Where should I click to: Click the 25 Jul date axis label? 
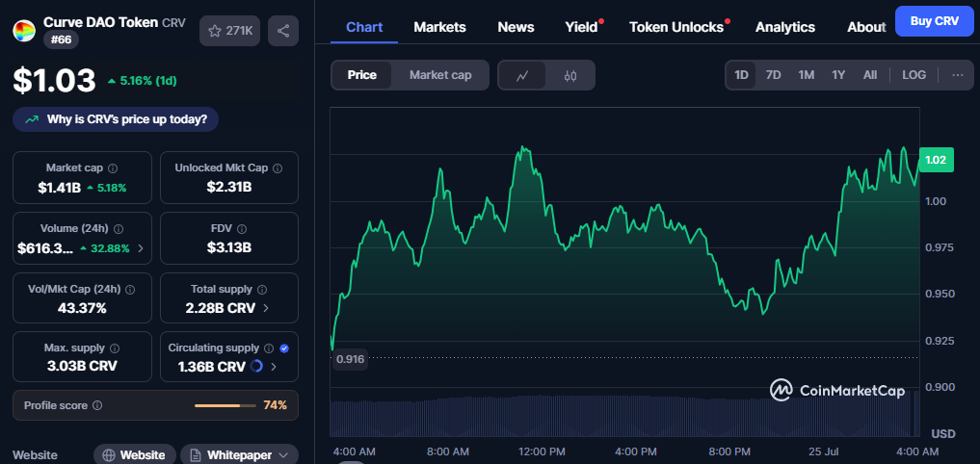823,451
